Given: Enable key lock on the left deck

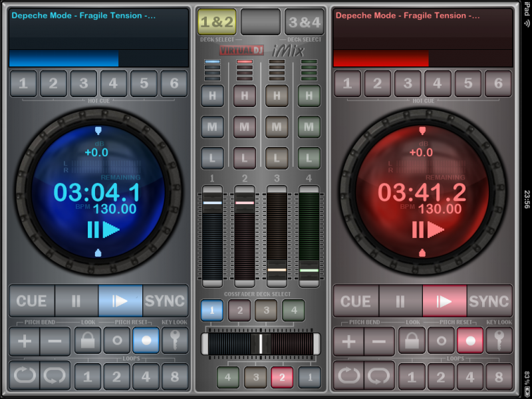Looking at the screenshot, I should 175,340.
